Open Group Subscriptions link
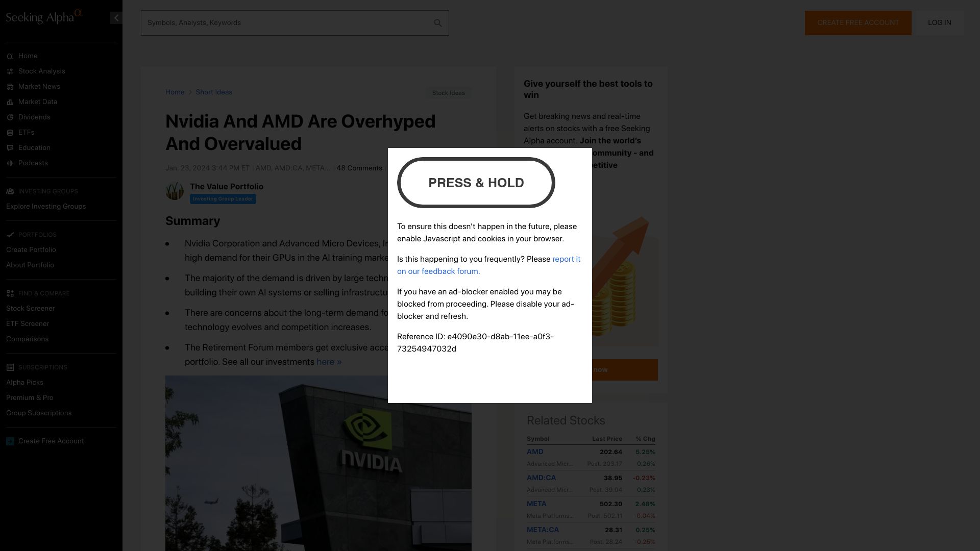Screen dimensions: 980x551 pyautogui.click(x=39, y=413)
